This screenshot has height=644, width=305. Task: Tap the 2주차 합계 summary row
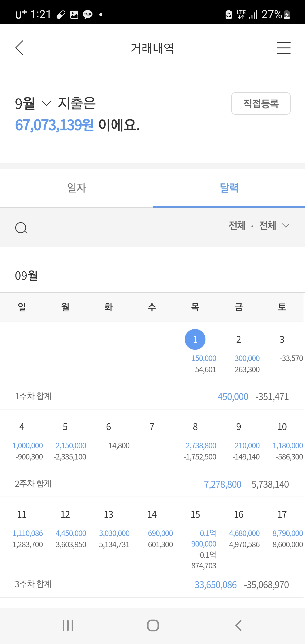152,484
